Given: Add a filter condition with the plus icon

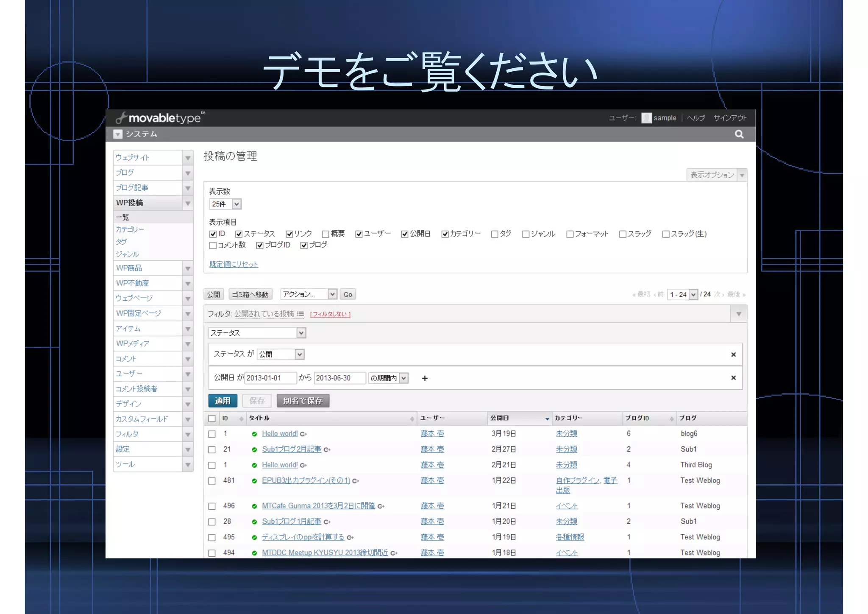Looking at the screenshot, I should point(425,378).
